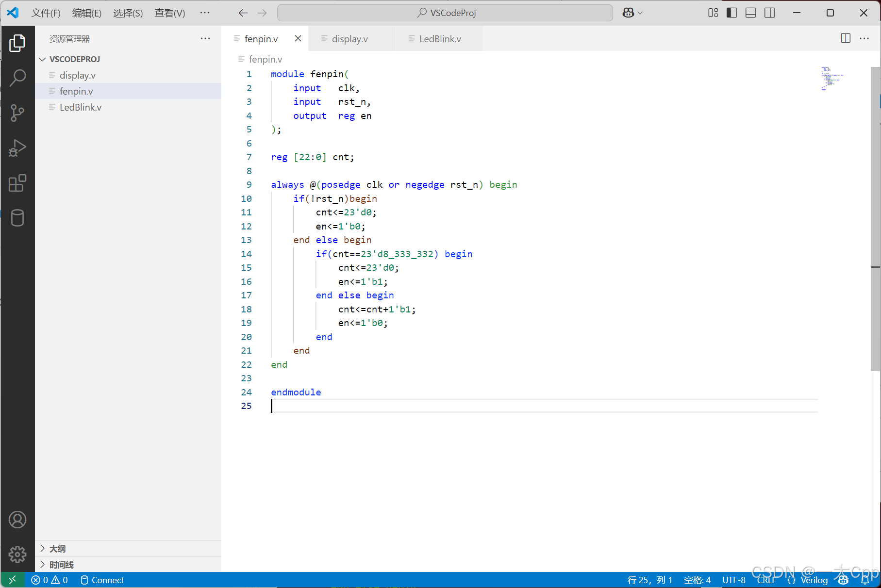
Task: Click the VSCodeProj command center search box
Action: (445, 13)
